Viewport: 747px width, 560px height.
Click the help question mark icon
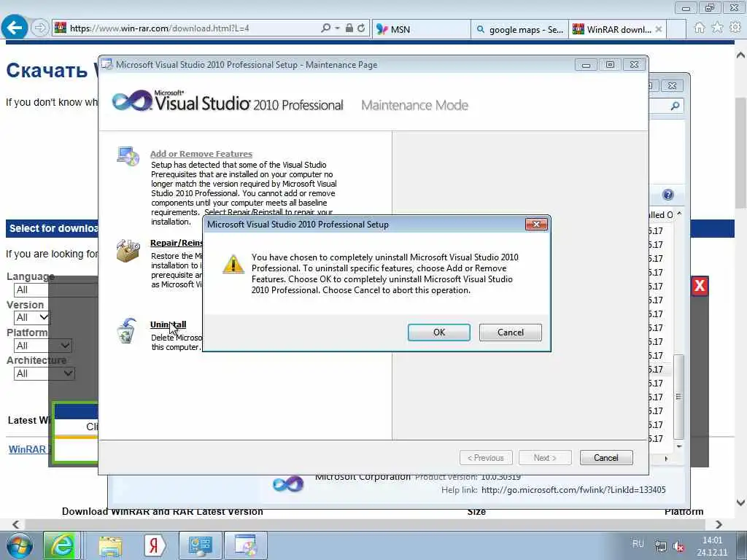668,194
